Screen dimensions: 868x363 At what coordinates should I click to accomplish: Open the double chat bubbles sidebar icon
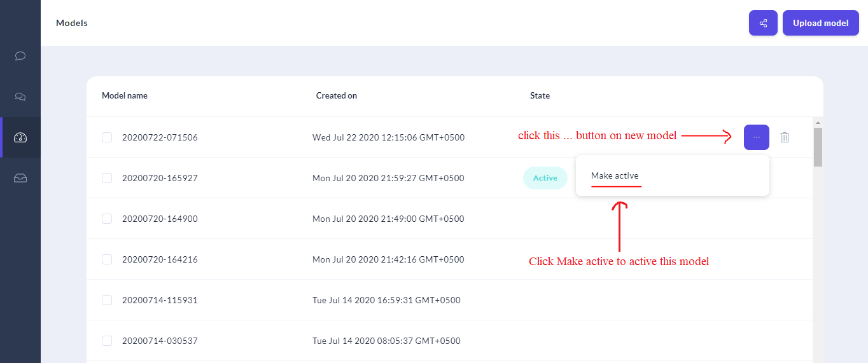point(20,97)
